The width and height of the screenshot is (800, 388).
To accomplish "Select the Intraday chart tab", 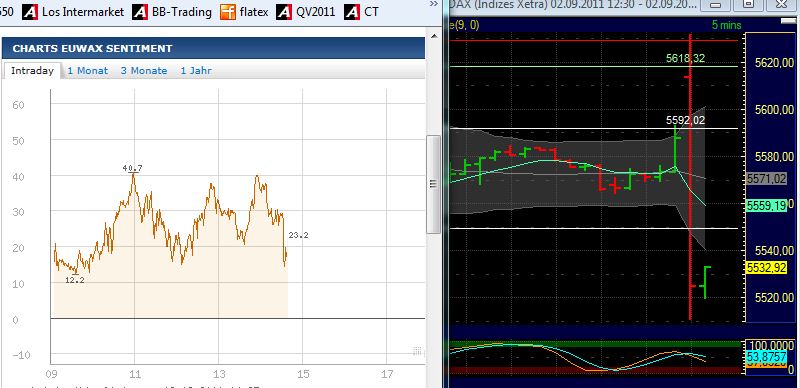I will (x=32, y=71).
